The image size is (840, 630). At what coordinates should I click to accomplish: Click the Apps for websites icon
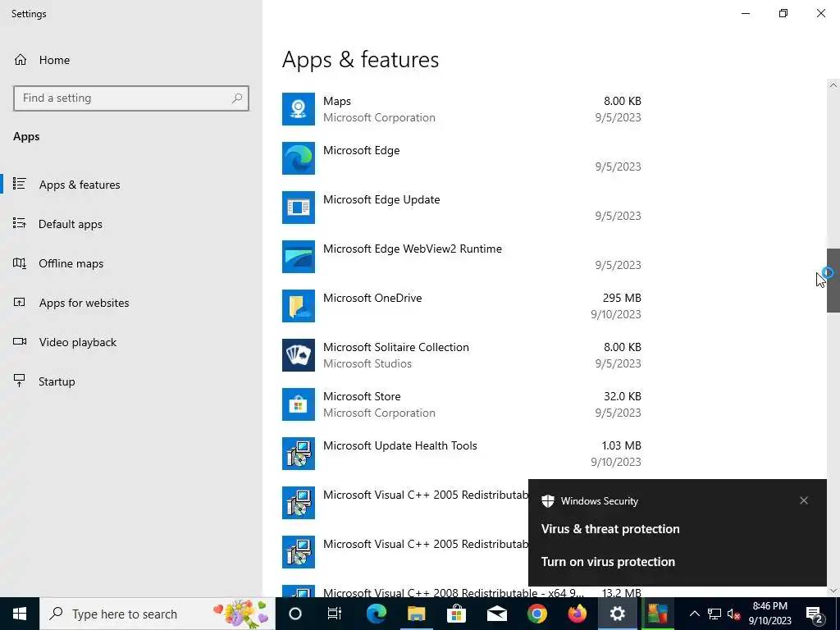(x=20, y=302)
